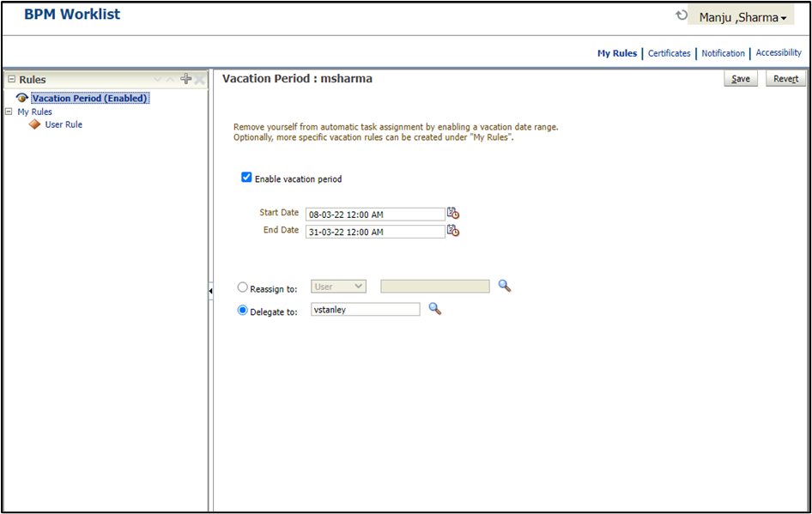Open the Notification tab
The width and height of the screenshot is (812, 514).
(x=723, y=53)
